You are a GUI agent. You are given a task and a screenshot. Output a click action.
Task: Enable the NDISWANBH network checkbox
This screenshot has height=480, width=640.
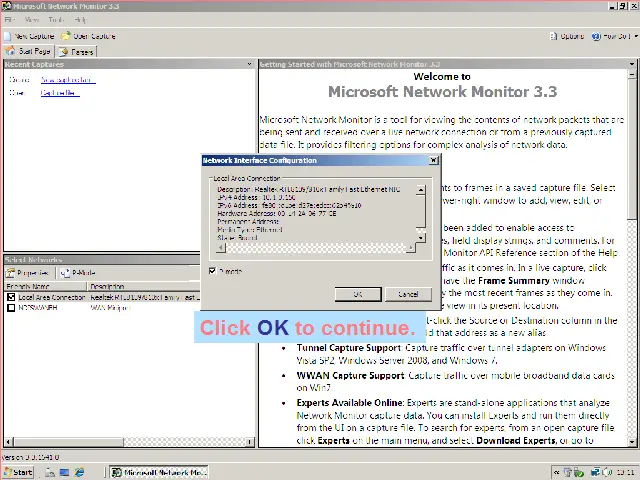point(11,308)
